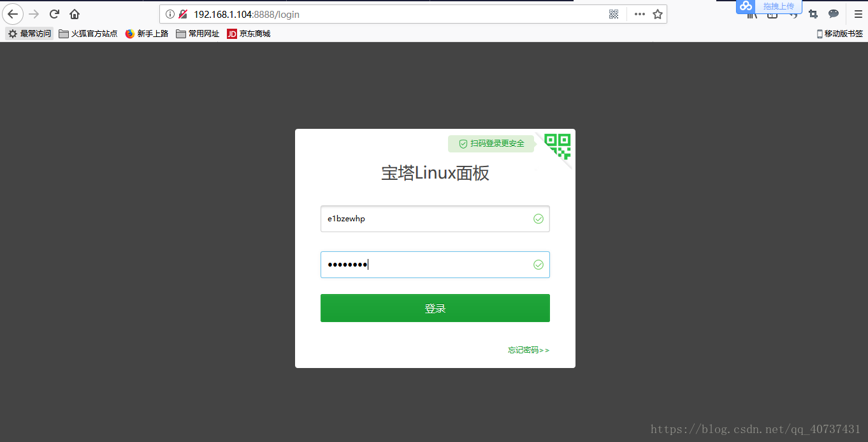Open the screenshot crop tool
The width and height of the screenshot is (868, 442).
pyautogui.click(x=813, y=14)
